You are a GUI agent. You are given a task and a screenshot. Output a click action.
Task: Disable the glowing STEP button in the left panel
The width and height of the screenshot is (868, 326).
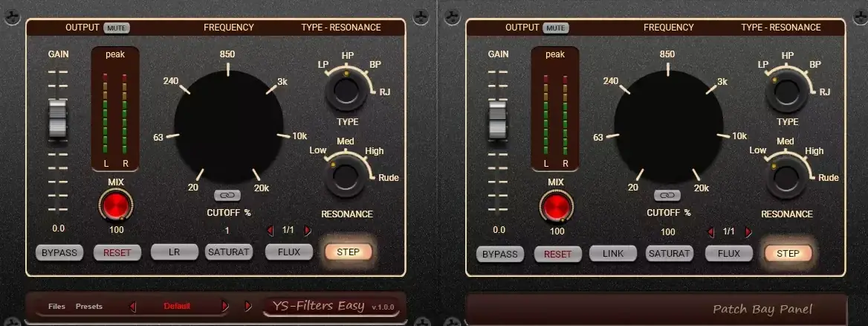(348, 252)
